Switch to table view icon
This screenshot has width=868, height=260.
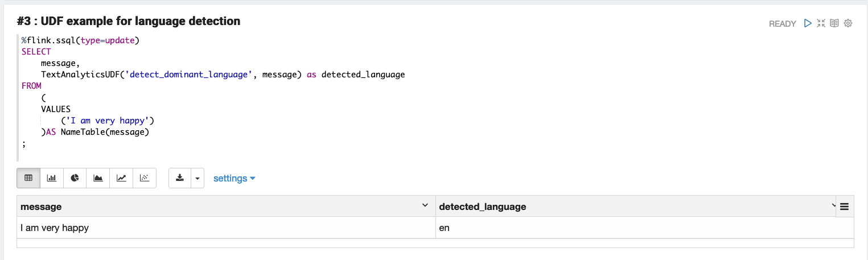pos(28,178)
